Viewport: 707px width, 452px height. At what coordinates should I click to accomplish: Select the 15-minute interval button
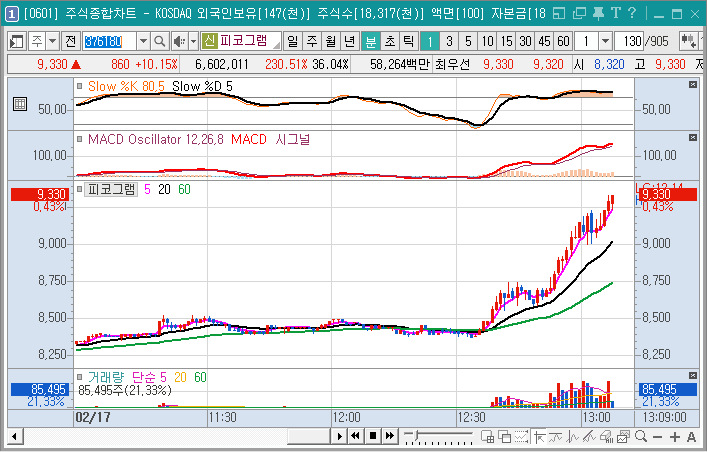pyautogui.click(x=506, y=42)
